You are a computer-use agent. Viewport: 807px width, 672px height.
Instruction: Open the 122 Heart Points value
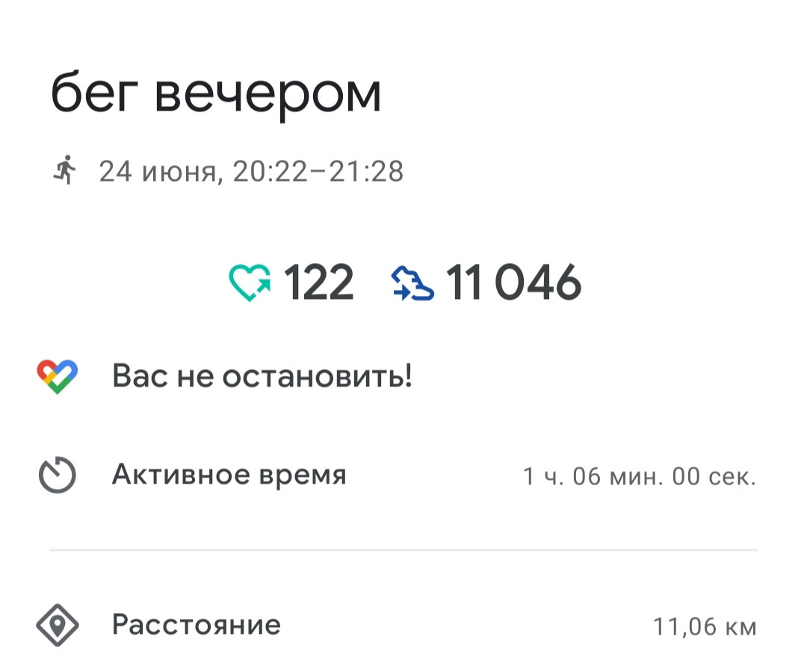319,283
